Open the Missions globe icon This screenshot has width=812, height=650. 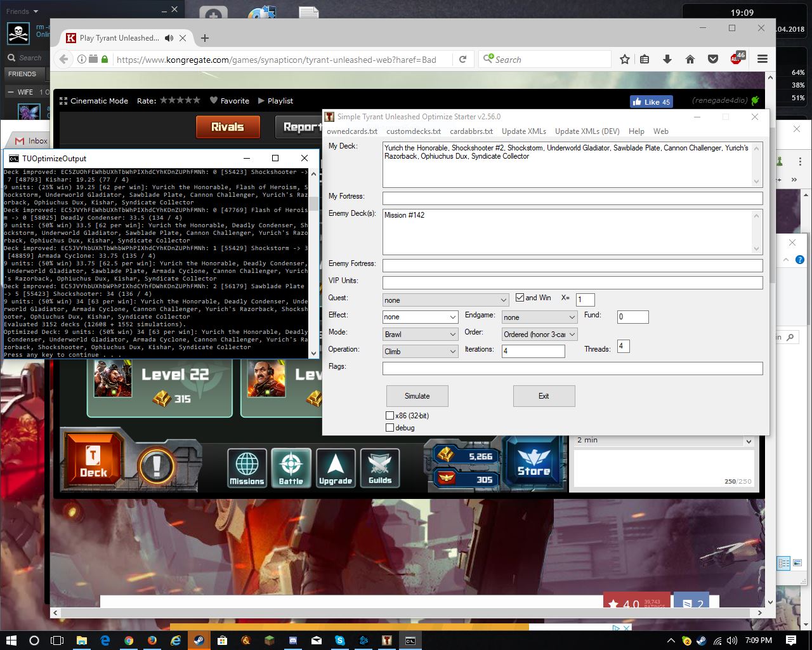pyautogui.click(x=247, y=468)
